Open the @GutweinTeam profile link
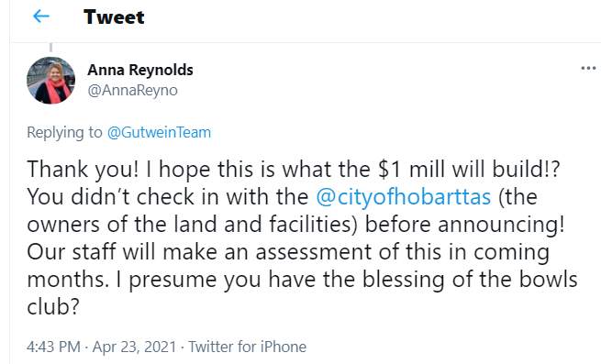 [x=159, y=133]
